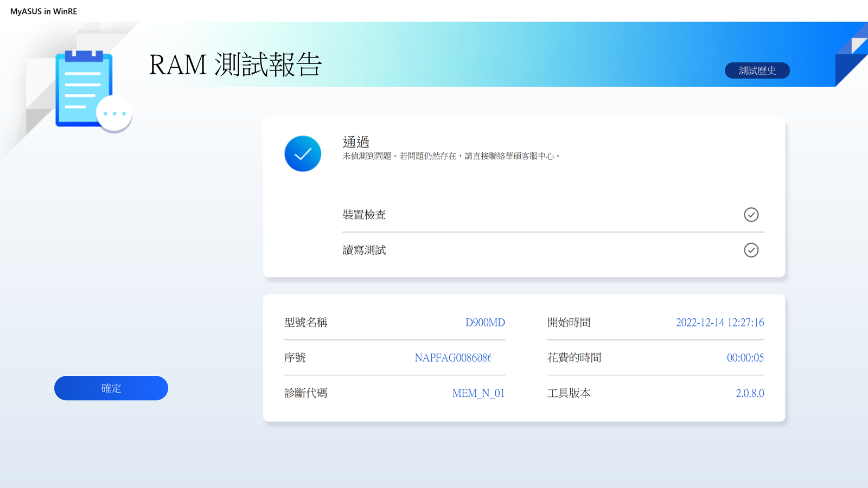Image resolution: width=868 pixels, height=488 pixels.
Task: Click the serial number value NAPFAG008608
Action: click(x=452, y=358)
